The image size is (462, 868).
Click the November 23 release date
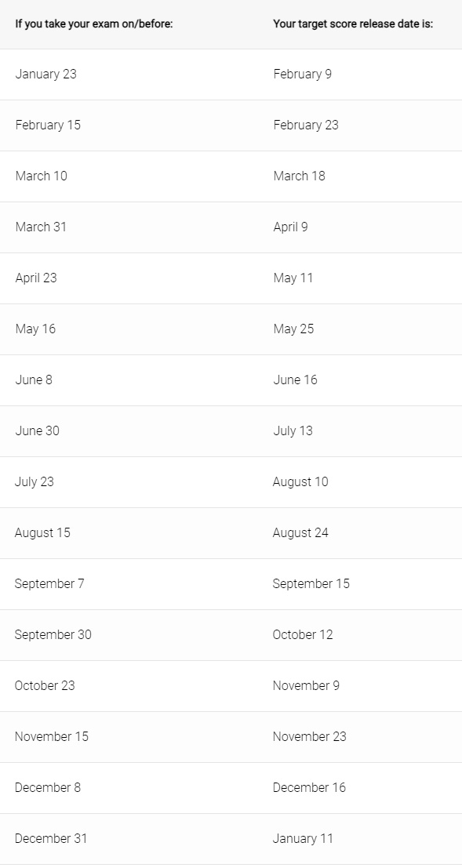(x=309, y=736)
